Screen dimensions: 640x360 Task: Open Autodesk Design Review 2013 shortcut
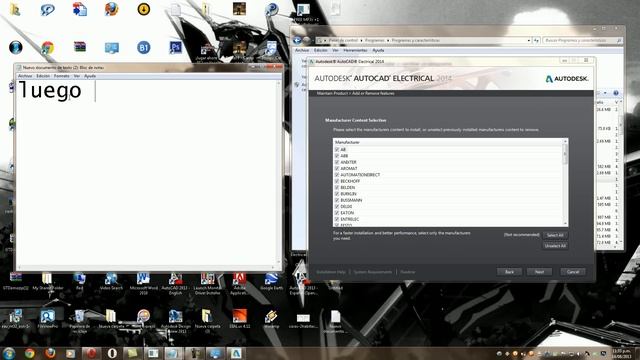click(x=176, y=321)
